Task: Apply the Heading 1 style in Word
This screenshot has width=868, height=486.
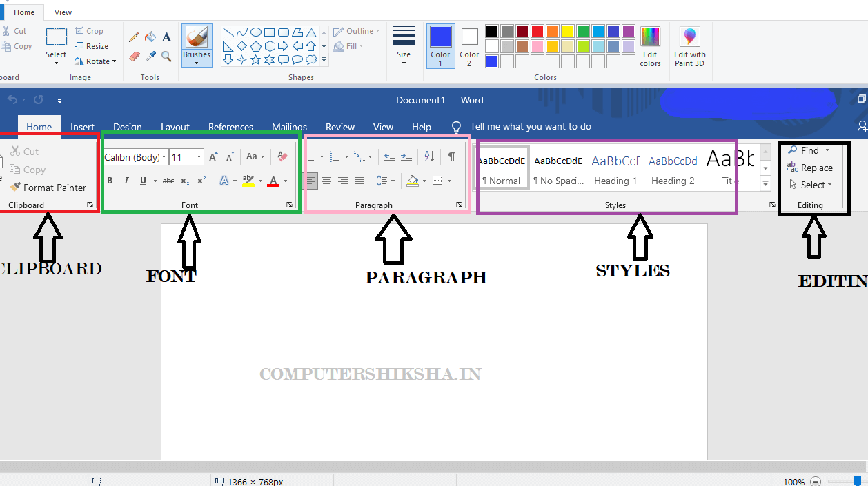Action: pos(615,168)
